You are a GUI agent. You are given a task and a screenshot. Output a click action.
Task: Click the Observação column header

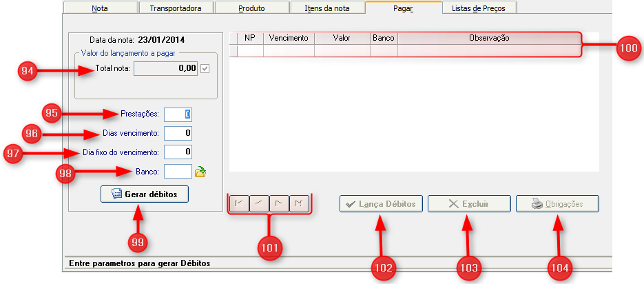(489, 38)
